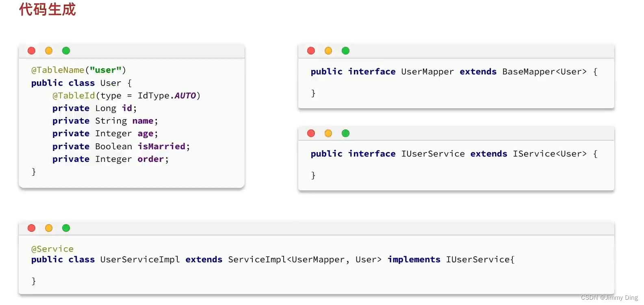Click red dot on User class window
Image resolution: width=644 pixels, height=305 pixels.
click(31, 50)
